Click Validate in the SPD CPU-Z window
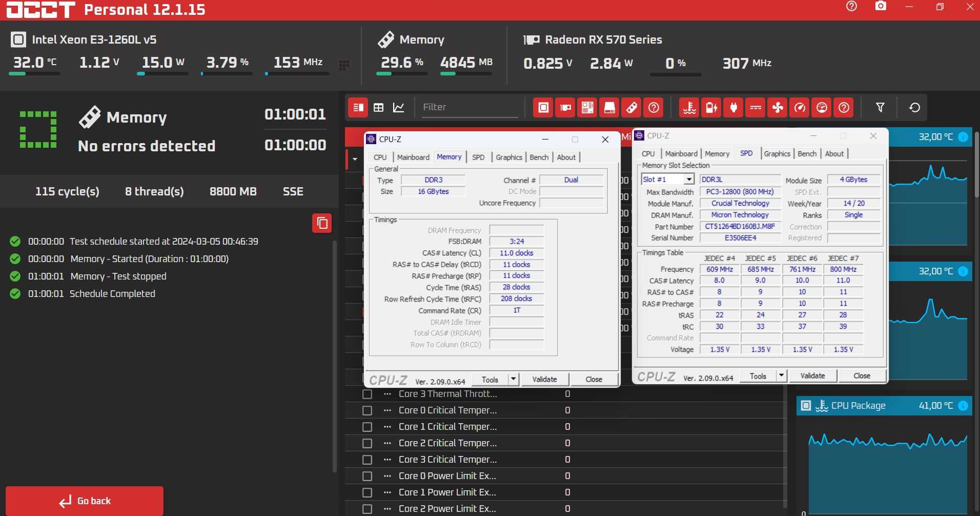Viewport: 980px width, 516px height. click(812, 376)
